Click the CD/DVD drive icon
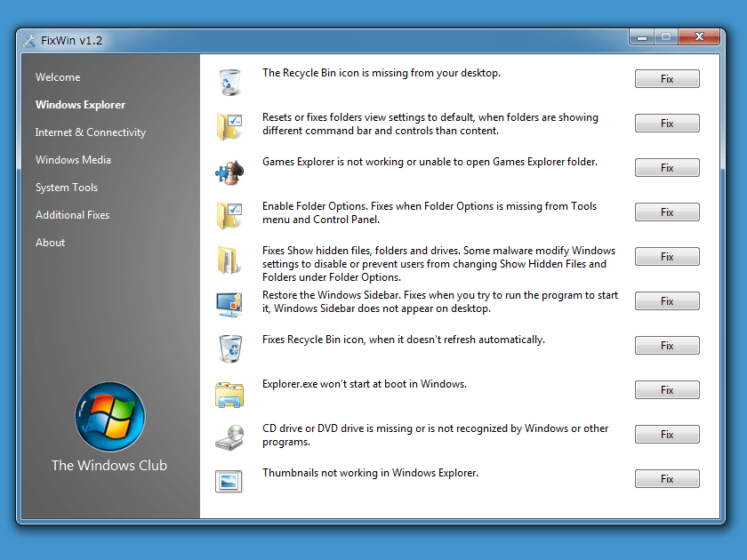 point(229,437)
